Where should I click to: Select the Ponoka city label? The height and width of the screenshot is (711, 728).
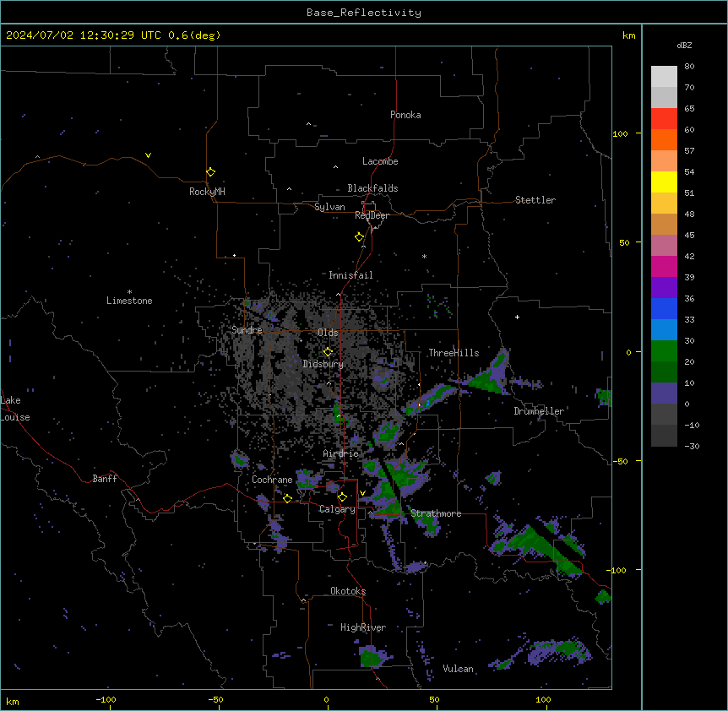click(405, 115)
